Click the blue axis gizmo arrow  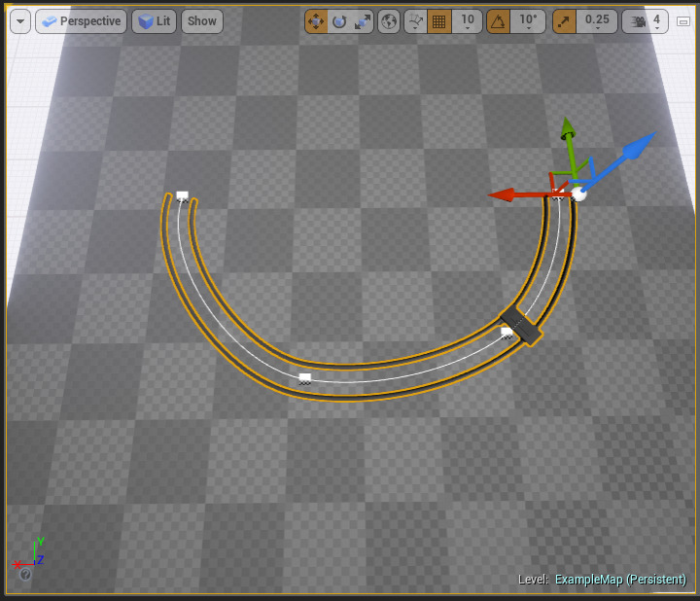(639, 145)
